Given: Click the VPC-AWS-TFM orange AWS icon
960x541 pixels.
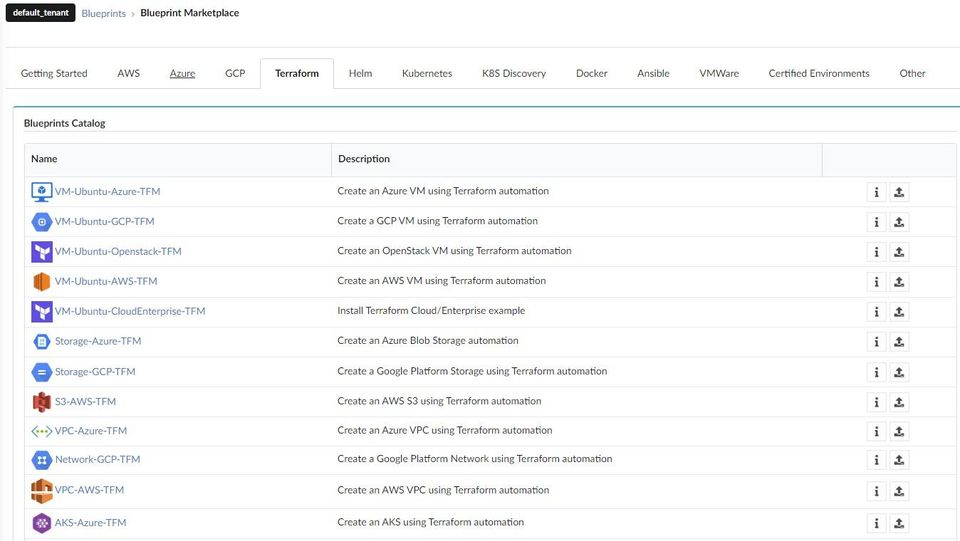Looking at the screenshot, I should (41, 490).
